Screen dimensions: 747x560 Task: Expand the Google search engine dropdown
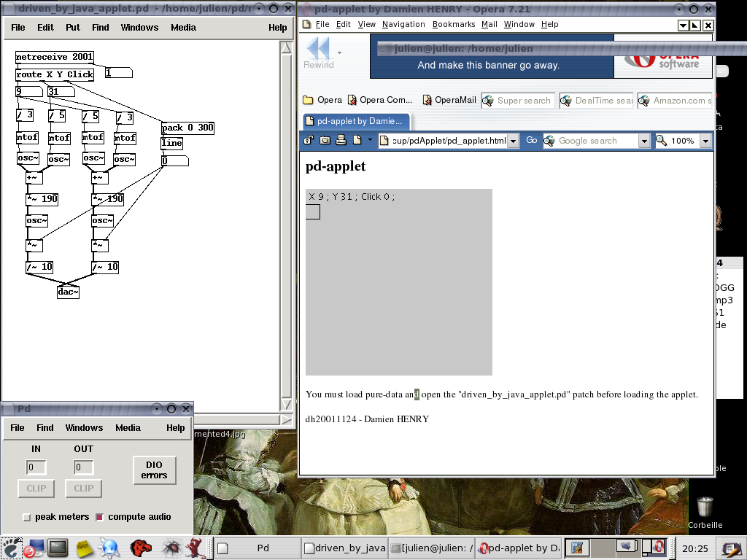pyautogui.click(x=643, y=141)
